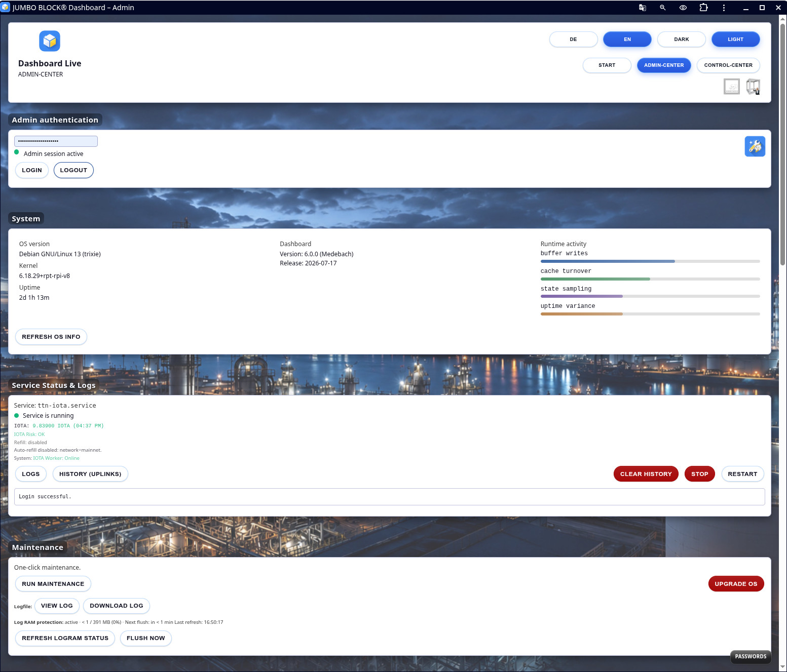Go to the START tab
Image resolution: width=787 pixels, height=672 pixels.
point(607,65)
